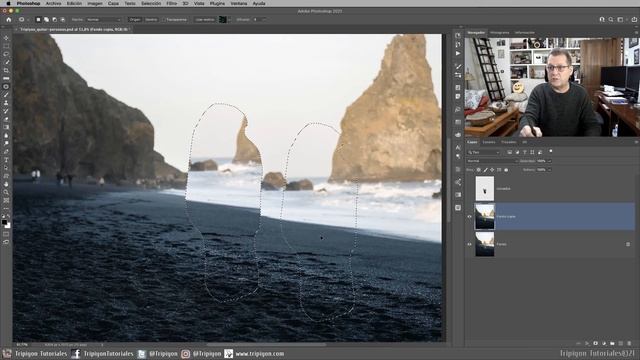
Task: Select the Gradient tool
Action: click(x=6, y=127)
